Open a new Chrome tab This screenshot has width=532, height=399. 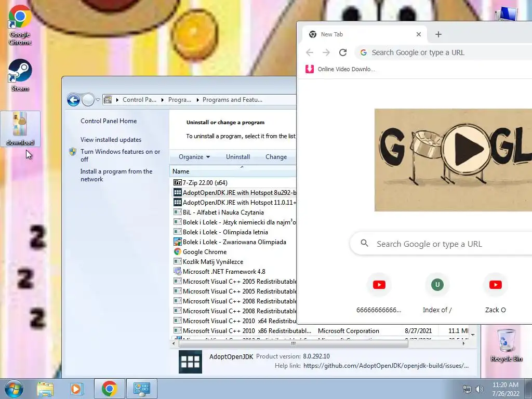[438, 34]
